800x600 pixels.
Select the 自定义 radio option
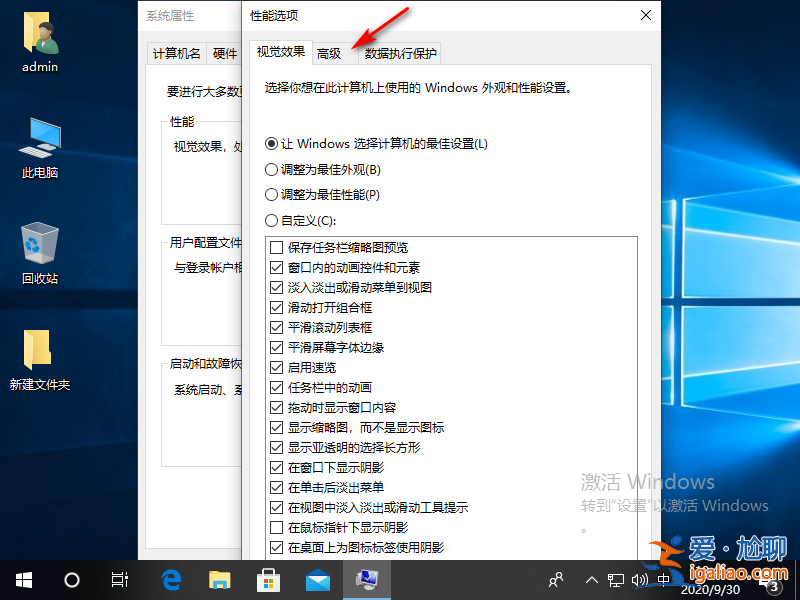click(x=270, y=221)
